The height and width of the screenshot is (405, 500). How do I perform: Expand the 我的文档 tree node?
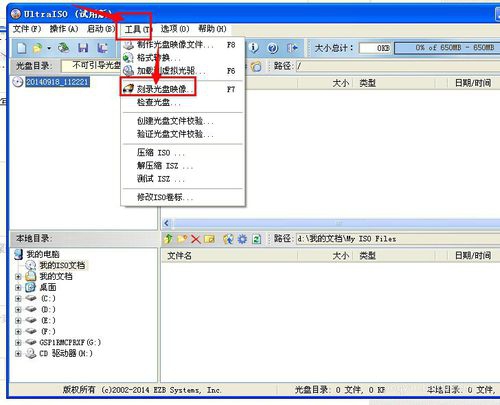pos(18,276)
